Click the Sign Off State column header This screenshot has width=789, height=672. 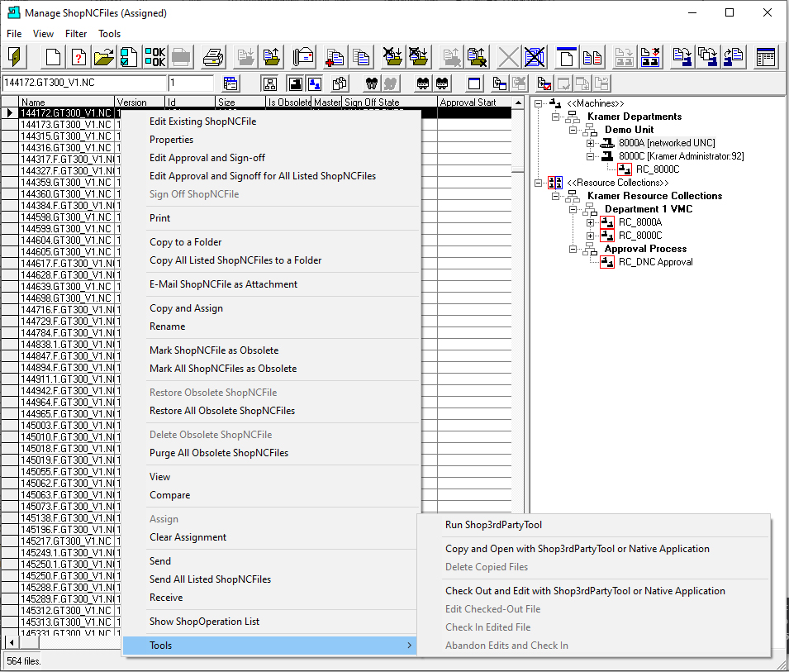389,102
